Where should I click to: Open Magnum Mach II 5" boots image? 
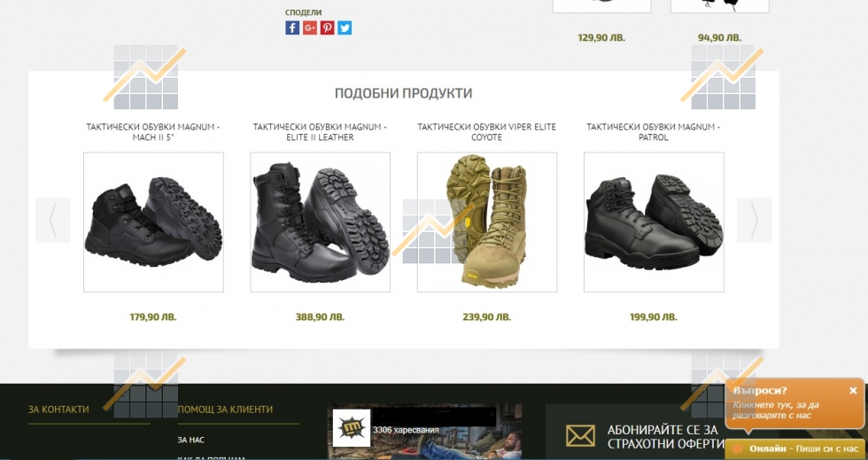coord(153,222)
